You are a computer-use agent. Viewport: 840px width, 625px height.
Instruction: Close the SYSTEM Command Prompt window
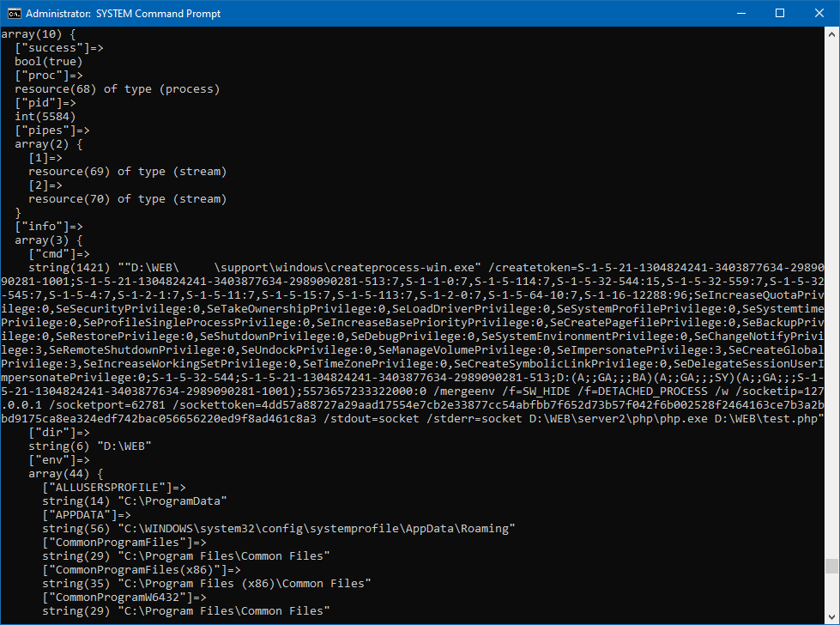click(819, 14)
